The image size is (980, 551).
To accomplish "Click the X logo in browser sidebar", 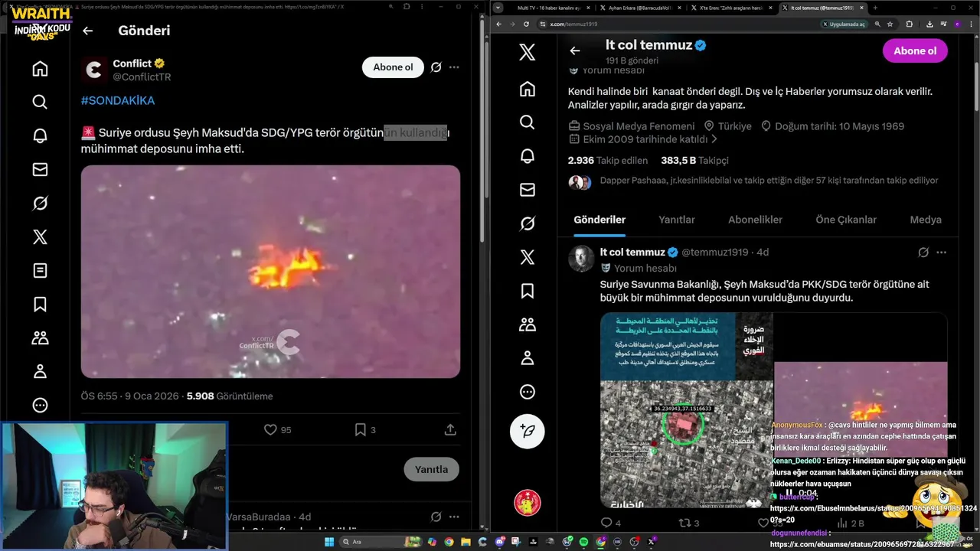I will click(527, 52).
